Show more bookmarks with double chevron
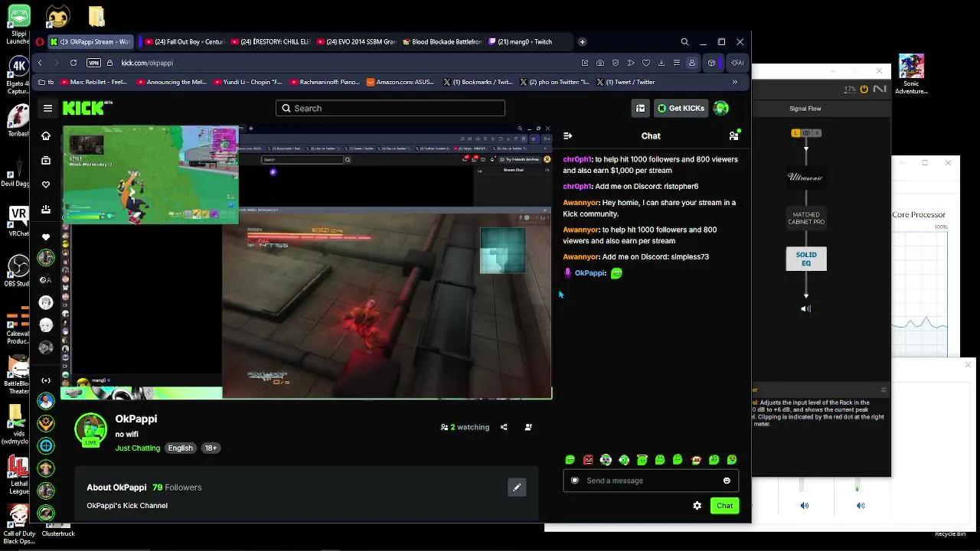Screen dimensions: 980x551 coord(734,82)
